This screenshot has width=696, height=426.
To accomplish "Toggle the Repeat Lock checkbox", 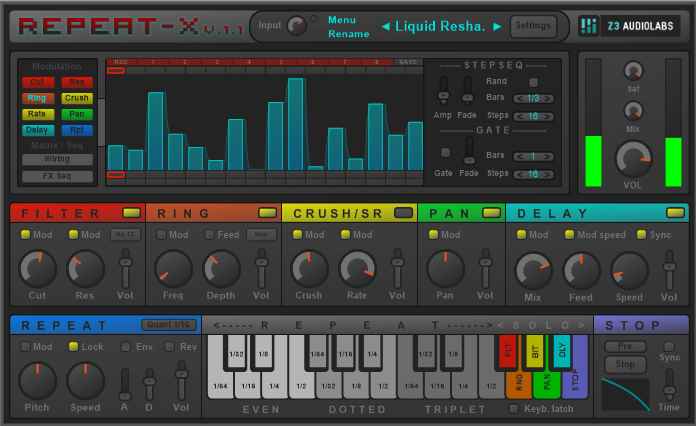I will tap(73, 347).
